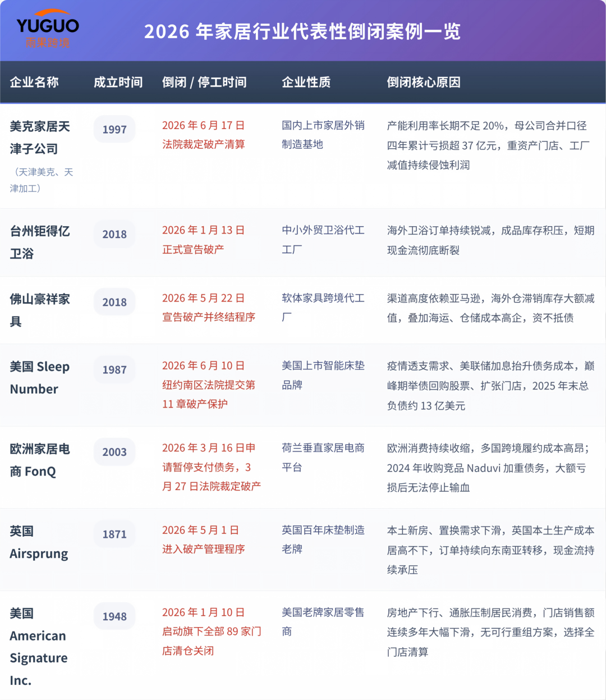Click the text 美国老牌家居零售商

(323, 622)
